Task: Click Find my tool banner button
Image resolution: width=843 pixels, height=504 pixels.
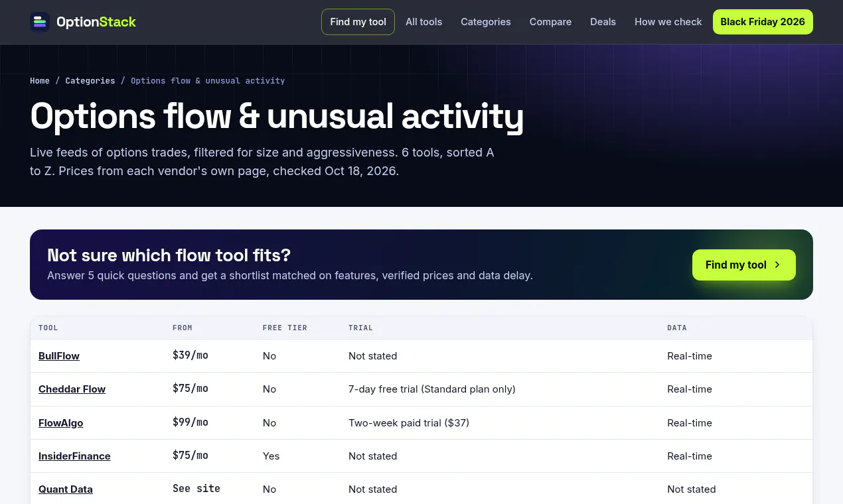Action: 743,265
